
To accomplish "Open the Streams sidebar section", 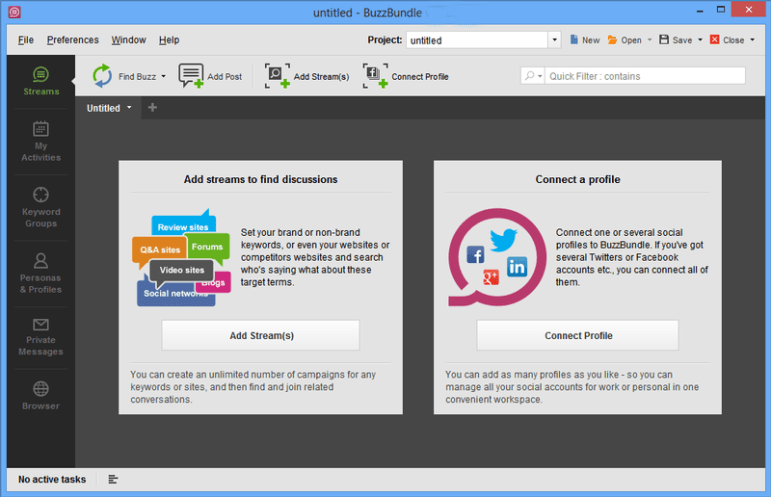I will coord(41,81).
